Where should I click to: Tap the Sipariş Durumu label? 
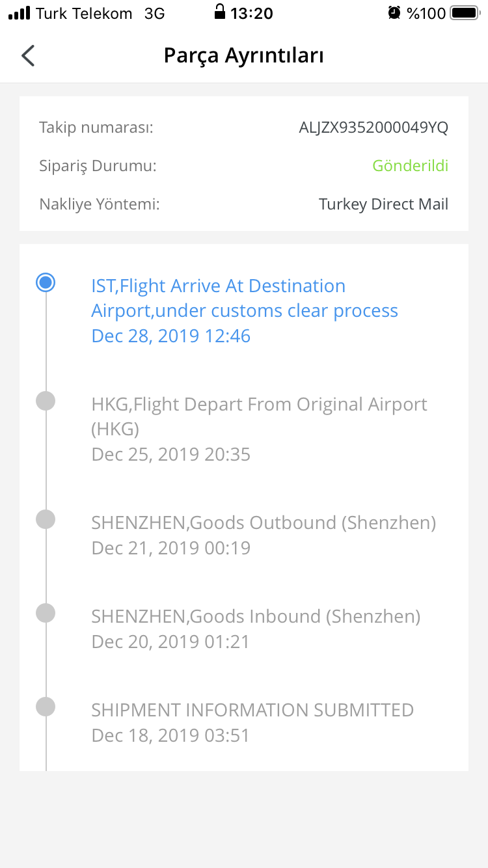tap(98, 166)
